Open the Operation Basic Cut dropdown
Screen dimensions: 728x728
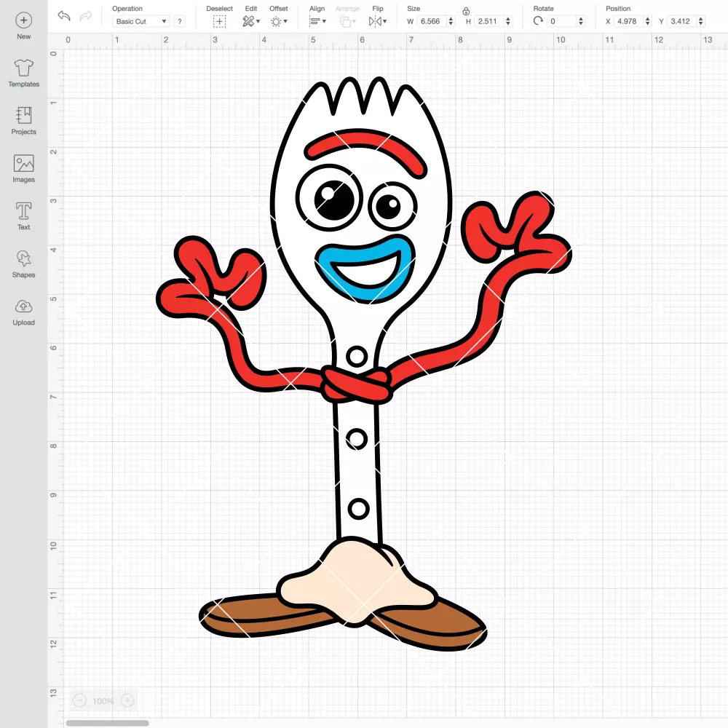tap(141, 21)
